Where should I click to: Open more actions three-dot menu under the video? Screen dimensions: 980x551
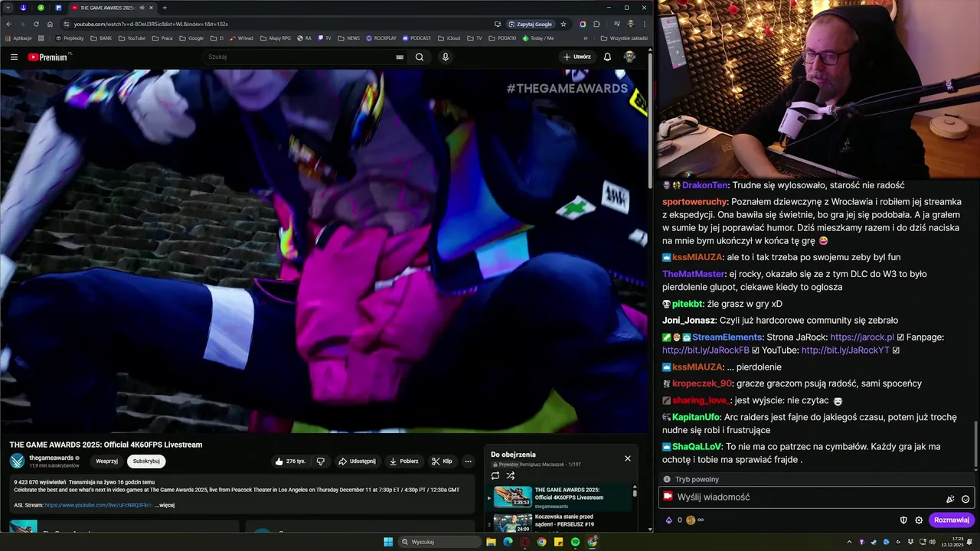(x=468, y=461)
